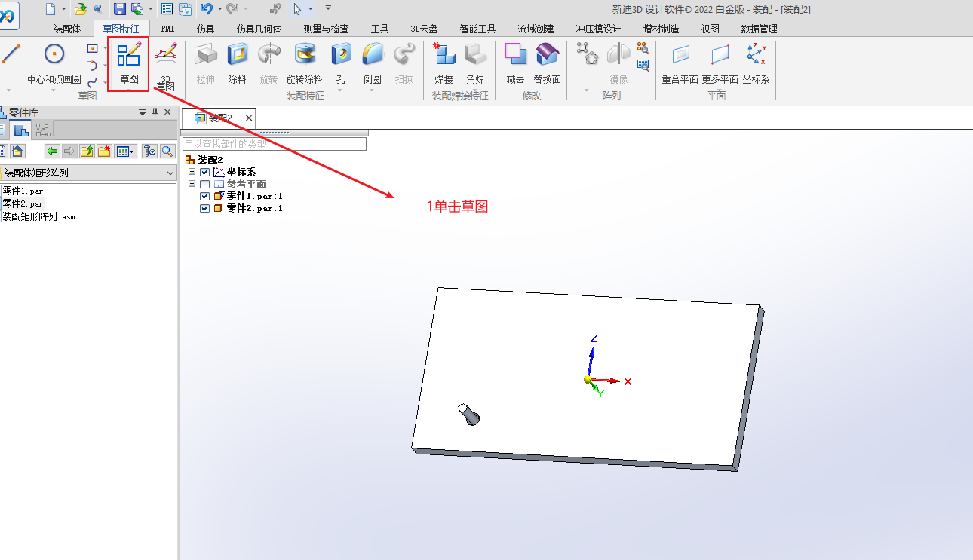Select 装配矩形阵列.asm file in library

38,216
